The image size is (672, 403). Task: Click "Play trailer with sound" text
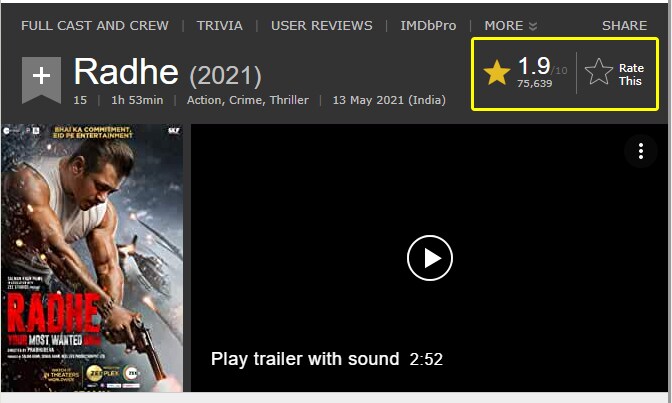(305, 359)
